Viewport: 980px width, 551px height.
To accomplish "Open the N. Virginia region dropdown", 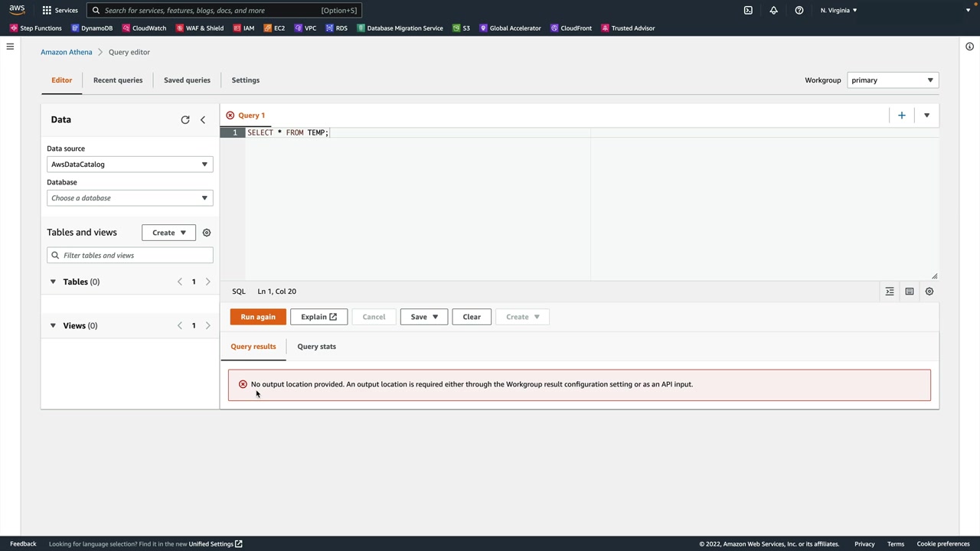I will click(x=838, y=10).
